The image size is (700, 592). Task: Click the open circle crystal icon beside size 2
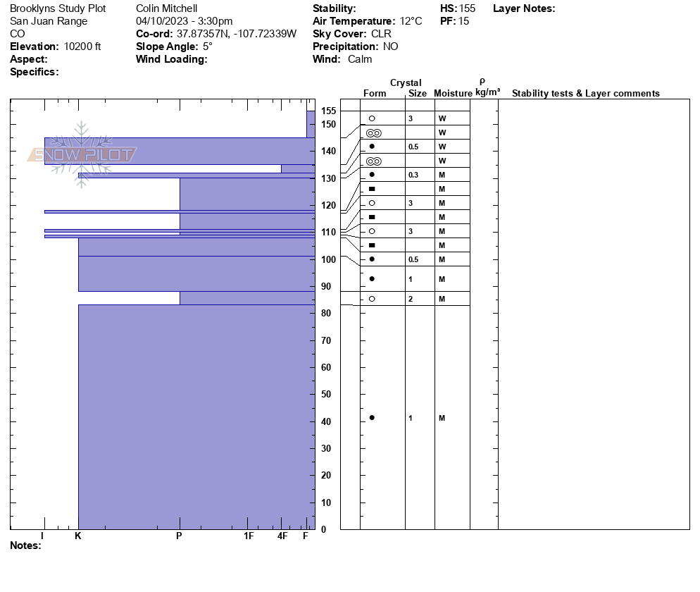(372, 299)
